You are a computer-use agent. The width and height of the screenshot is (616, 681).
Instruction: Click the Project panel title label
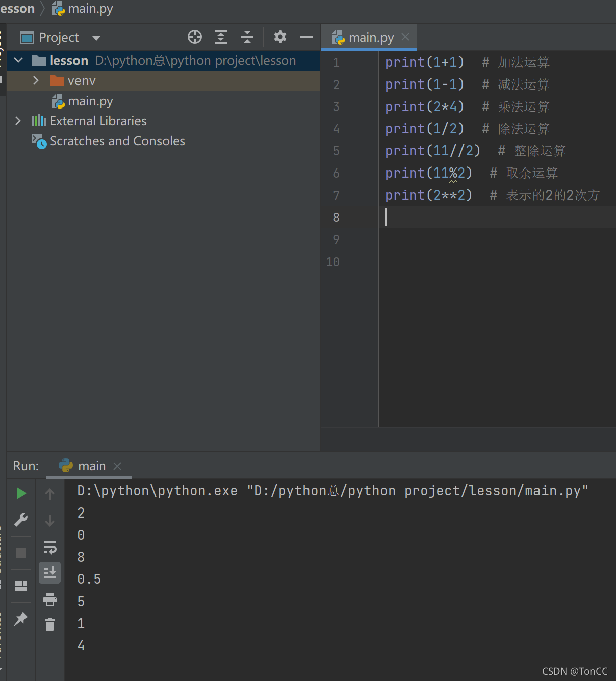pyautogui.click(x=59, y=37)
